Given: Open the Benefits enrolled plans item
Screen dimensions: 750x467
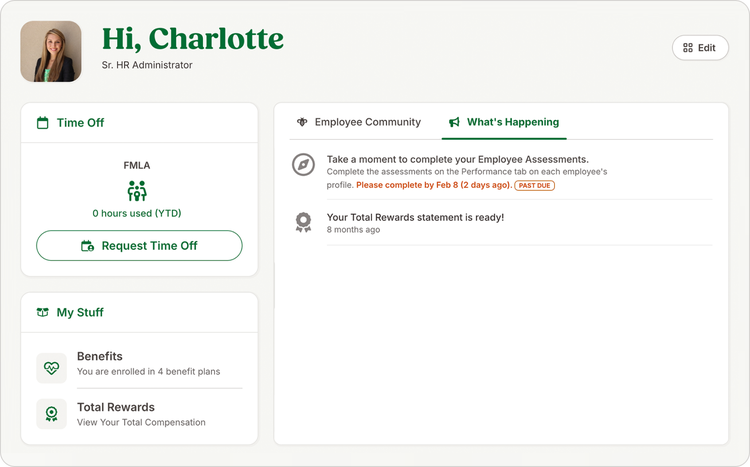Looking at the screenshot, I should 139,364.
